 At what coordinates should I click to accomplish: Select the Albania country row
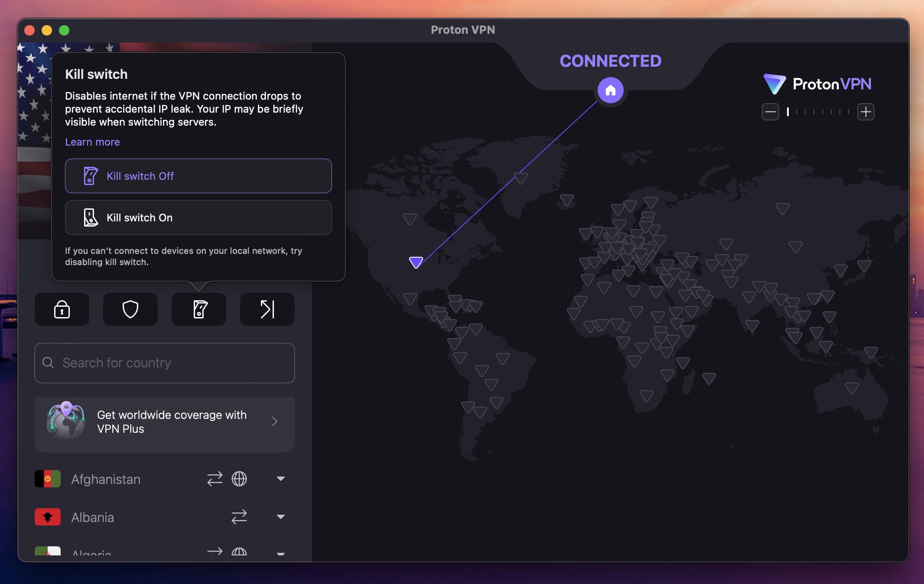pos(165,517)
